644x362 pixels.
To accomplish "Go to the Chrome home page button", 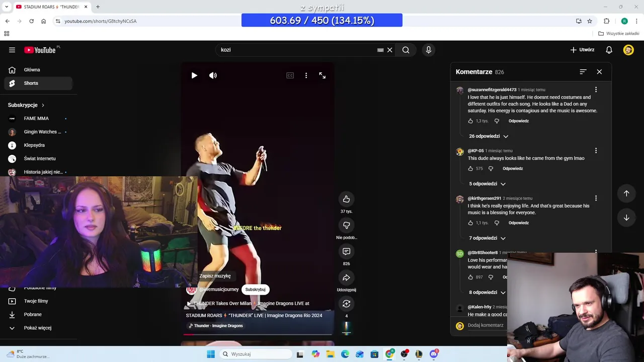I will 43,21.
